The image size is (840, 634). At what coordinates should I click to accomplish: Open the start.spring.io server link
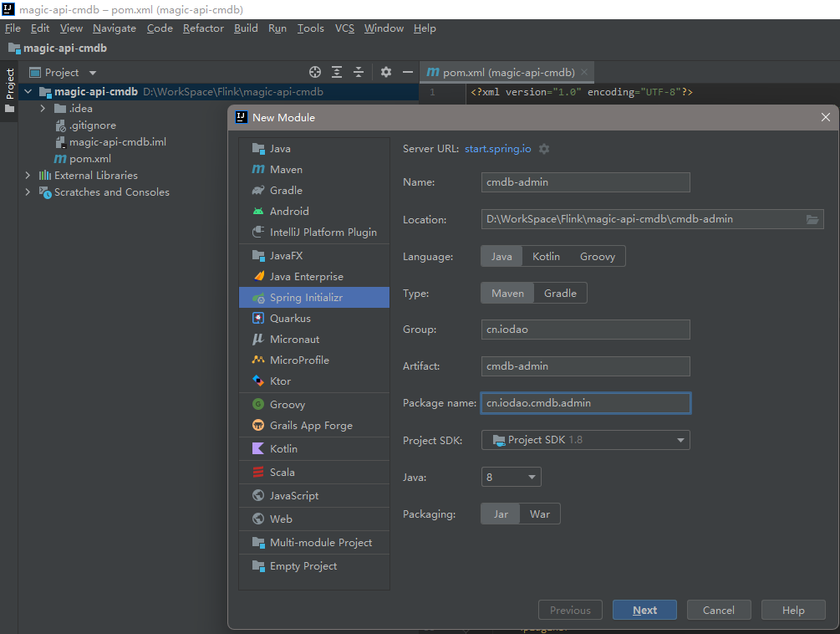(498, 149)
